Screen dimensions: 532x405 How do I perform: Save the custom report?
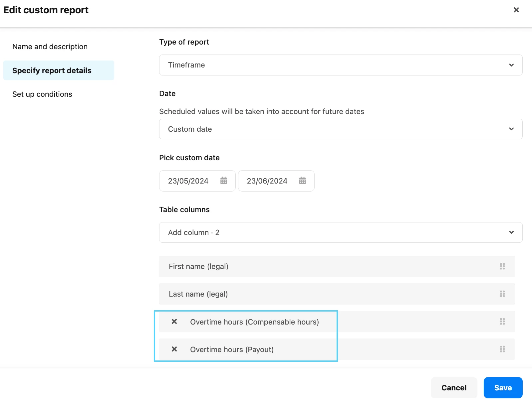click(x=503, y=388)
